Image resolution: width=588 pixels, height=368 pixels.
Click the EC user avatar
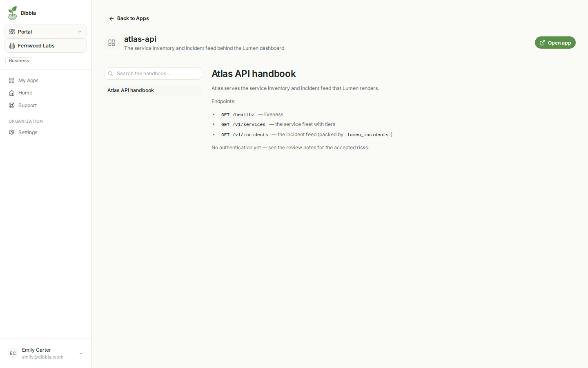[13, 353]
